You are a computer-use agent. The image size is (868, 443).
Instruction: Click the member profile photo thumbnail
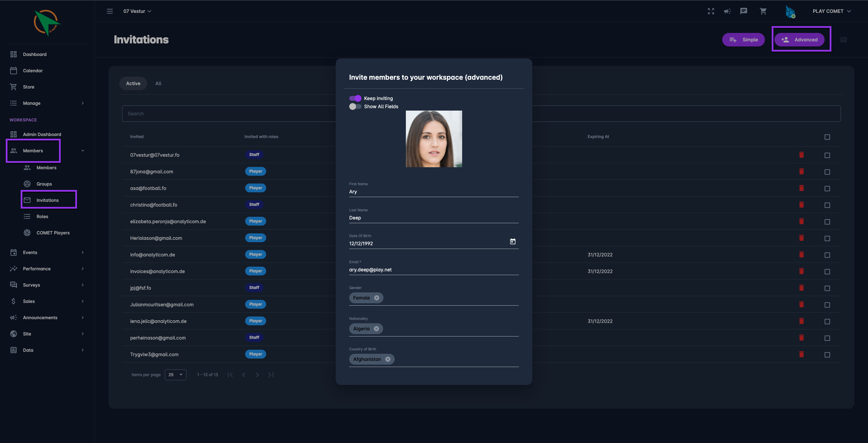pos(434,139)
